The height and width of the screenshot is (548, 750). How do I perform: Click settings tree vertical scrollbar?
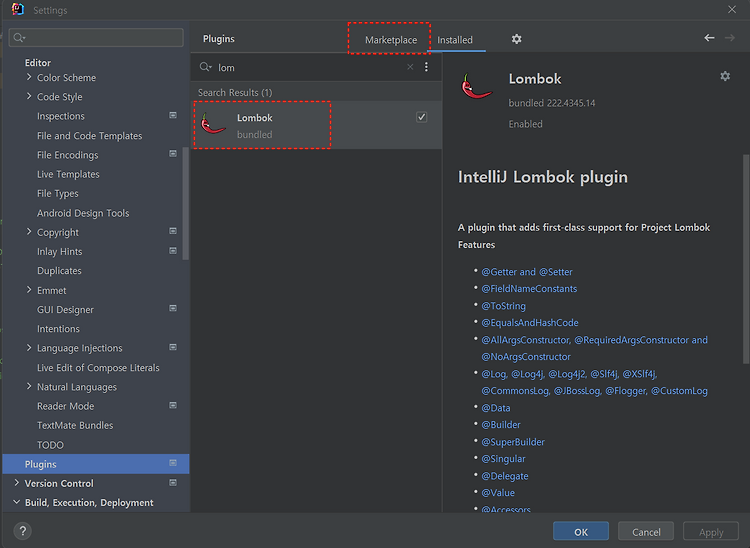pyautogui.click(x=186, y=203)
